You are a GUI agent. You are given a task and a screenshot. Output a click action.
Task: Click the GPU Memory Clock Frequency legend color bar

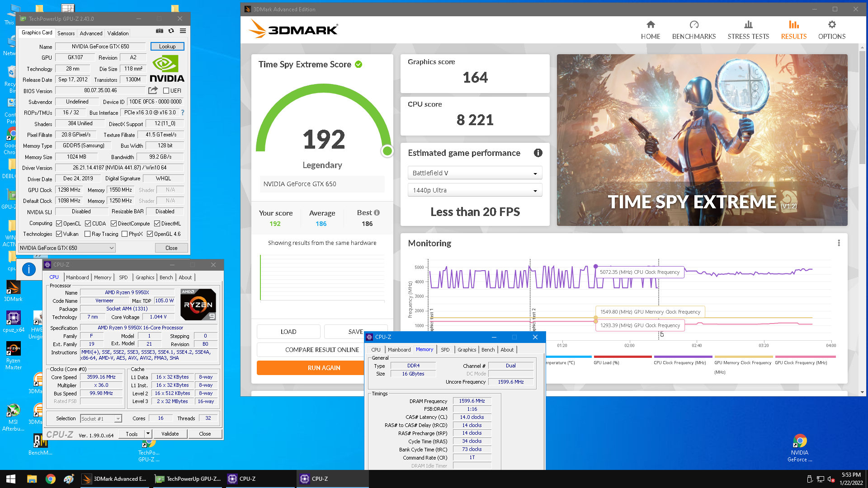click(743, 357)
